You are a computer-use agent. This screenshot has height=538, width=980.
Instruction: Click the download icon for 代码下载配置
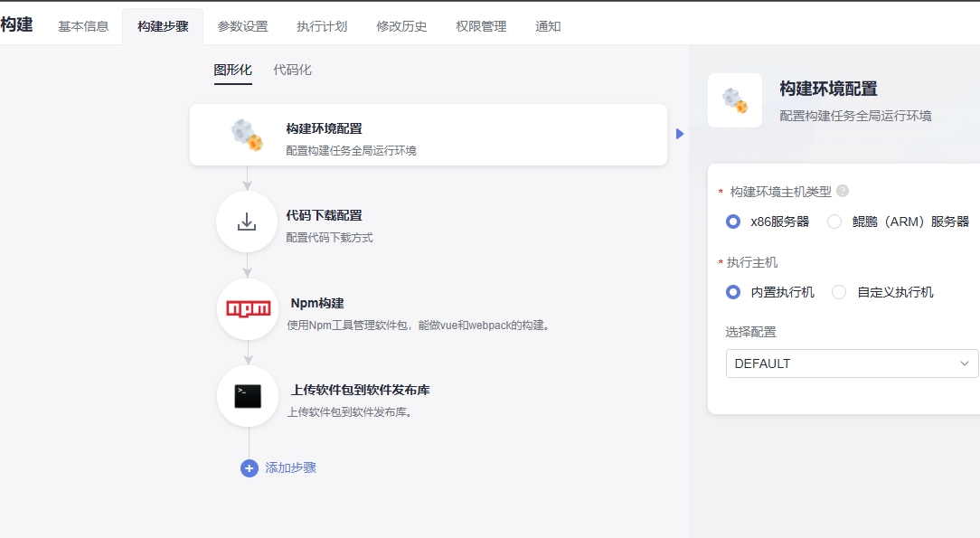point(247,222)
